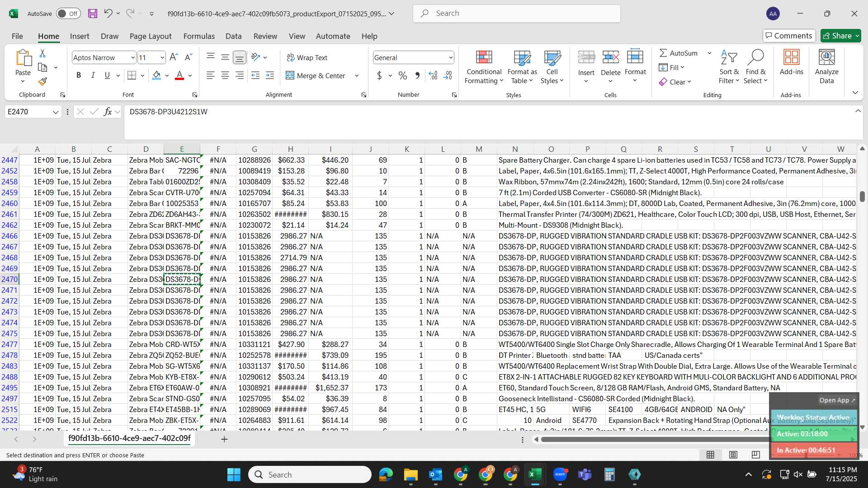
Task: Open the File tab
Action: (17, 36)
